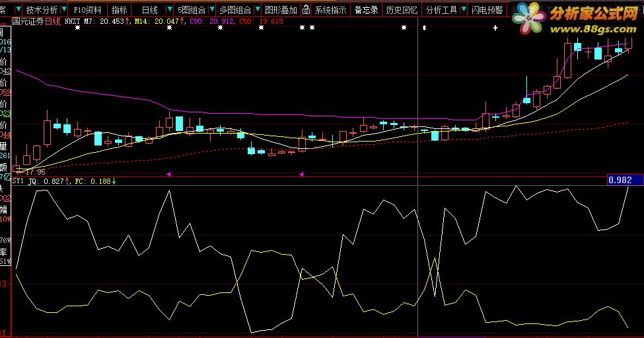
Task: Switch to 多图组合 layout
Action: 235,10
